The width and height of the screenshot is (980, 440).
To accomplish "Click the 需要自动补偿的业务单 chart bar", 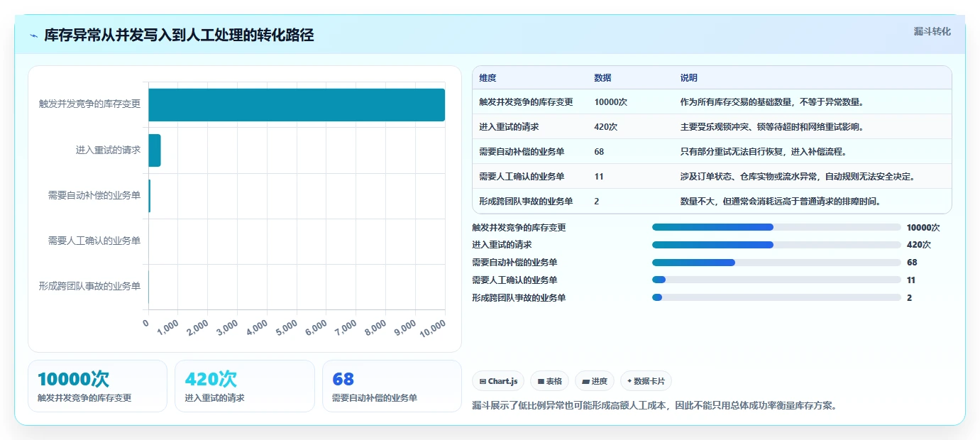I will pyautogui.click(x=150, y=196).
